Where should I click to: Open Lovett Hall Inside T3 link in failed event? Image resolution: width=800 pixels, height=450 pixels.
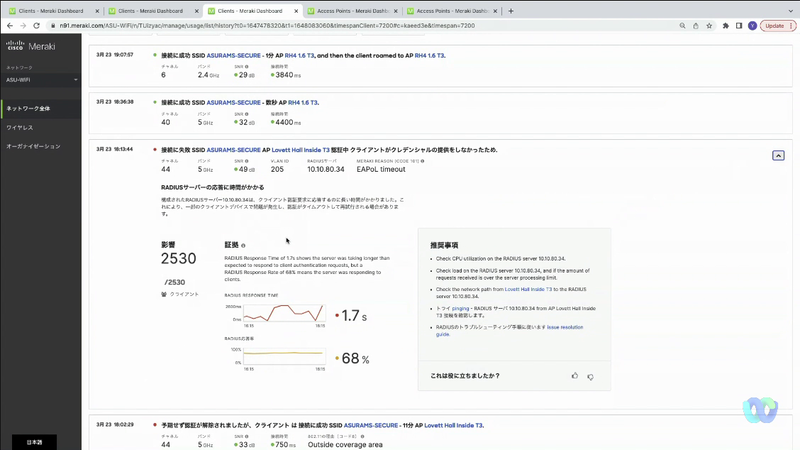[301, 150]
